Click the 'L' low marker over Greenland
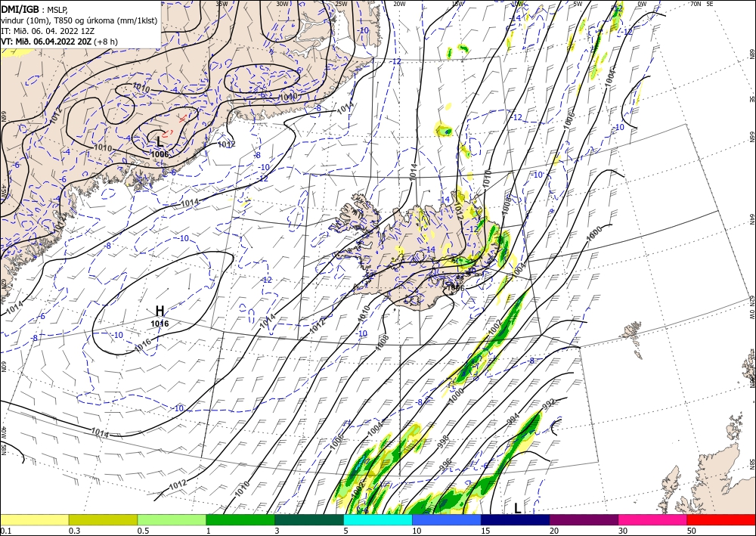Image resolution: width=756 pixels, height=536 pixels. tap(160, 141)
